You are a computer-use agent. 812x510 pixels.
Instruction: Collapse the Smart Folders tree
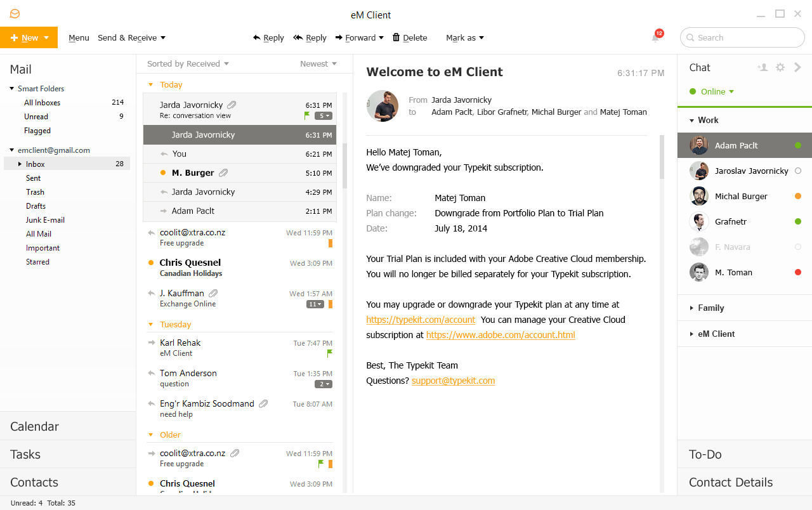tap(12, 88)
